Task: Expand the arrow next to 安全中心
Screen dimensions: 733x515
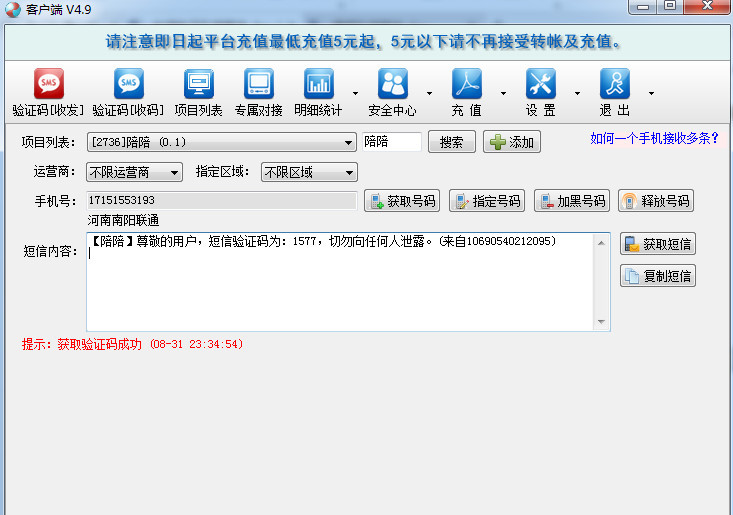Action: [x=429, y=93]
